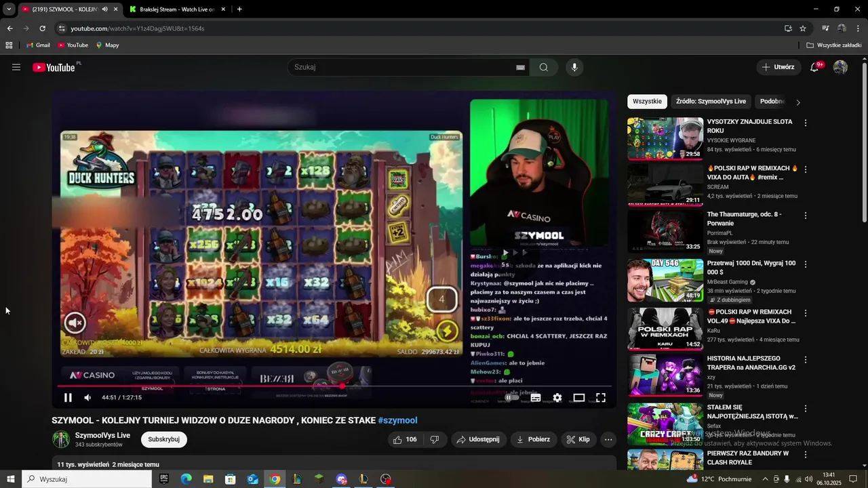The width and height of the screenshot is (868, 488).
Task: Pause the video playback
Action: pos(68,398)
